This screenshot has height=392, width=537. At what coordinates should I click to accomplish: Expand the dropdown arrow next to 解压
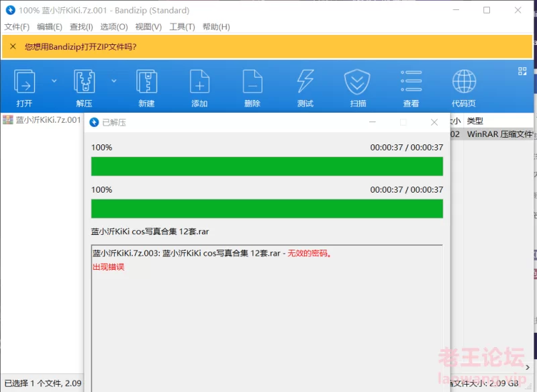click(114, 81)
